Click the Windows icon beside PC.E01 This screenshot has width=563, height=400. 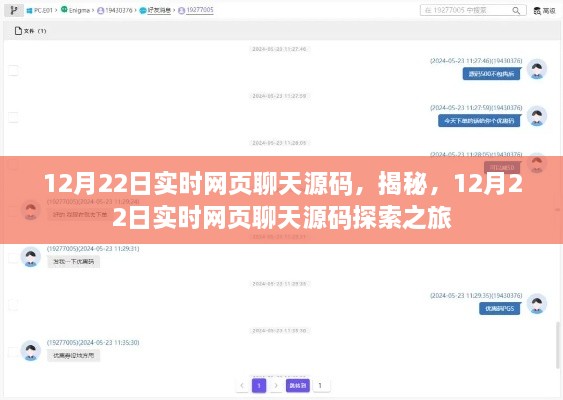pos(29,11)
